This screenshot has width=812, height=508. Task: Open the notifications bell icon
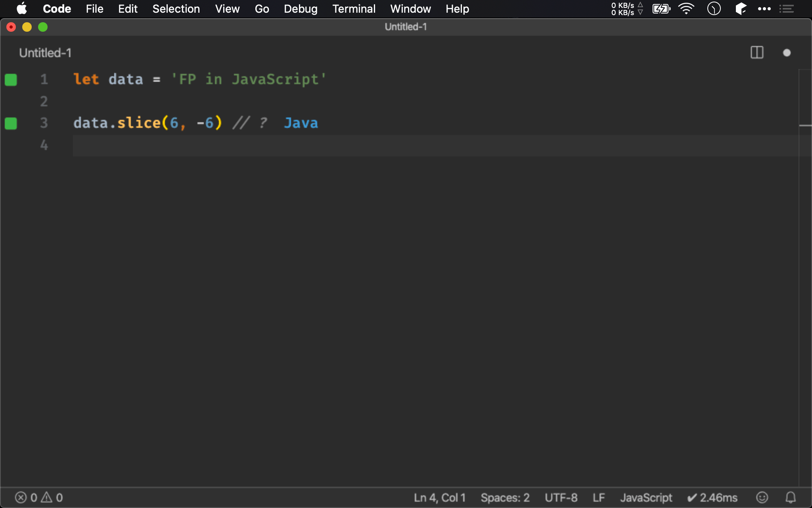791,497
